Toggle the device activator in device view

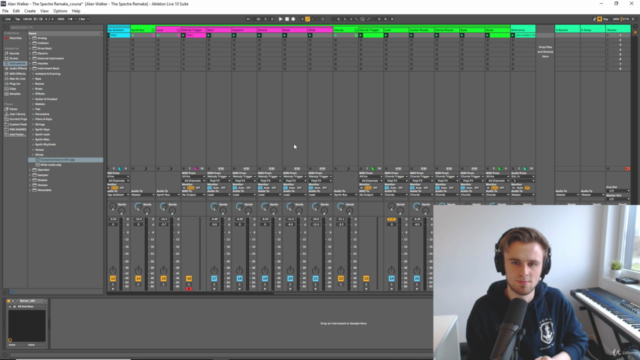coord(9,301)
